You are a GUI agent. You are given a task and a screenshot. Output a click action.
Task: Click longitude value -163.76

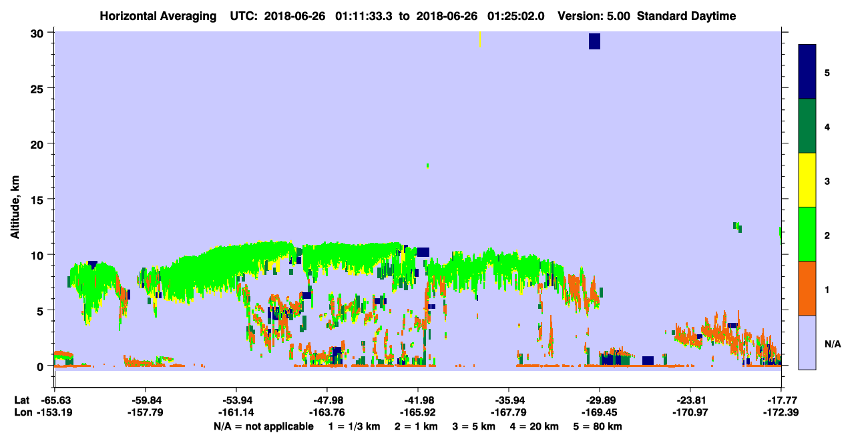[x=327, y=412]
